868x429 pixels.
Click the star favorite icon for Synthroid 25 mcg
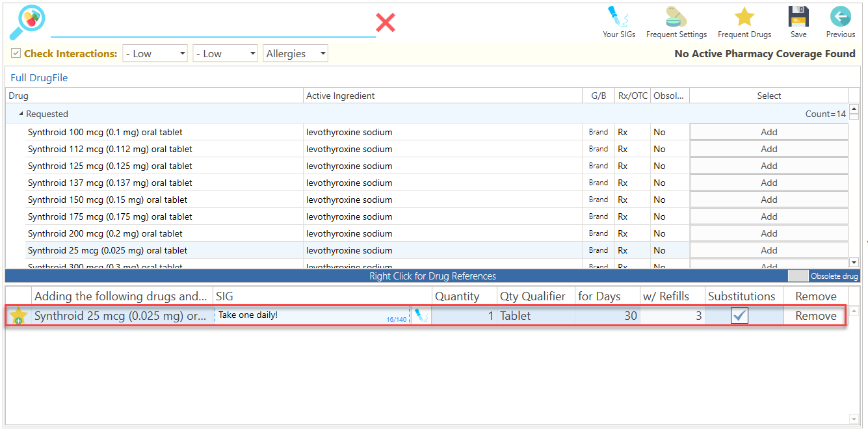point(18,316)
